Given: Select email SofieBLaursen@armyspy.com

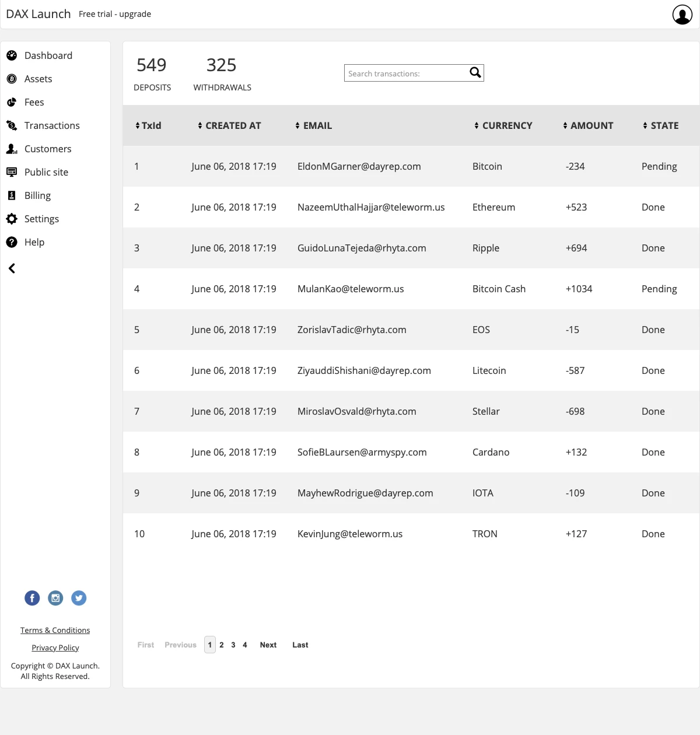Looking at the screenshot, I should coord(362,452).
